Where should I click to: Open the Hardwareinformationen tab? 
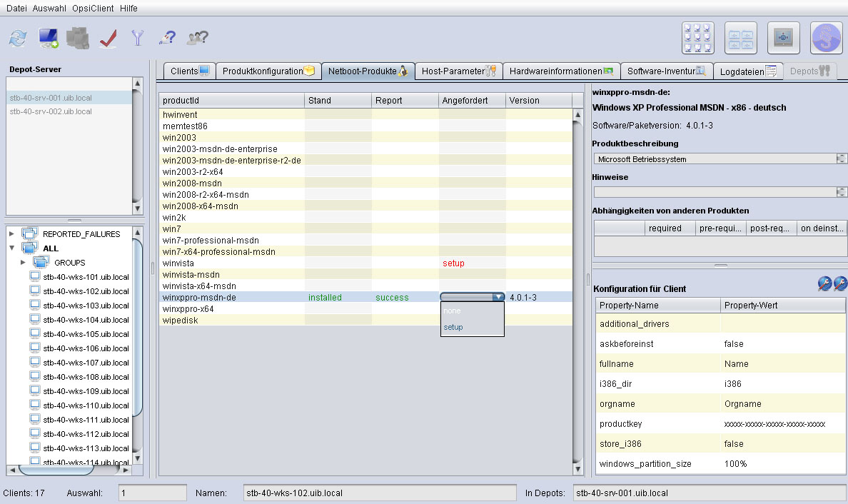(x=561, y=71)
